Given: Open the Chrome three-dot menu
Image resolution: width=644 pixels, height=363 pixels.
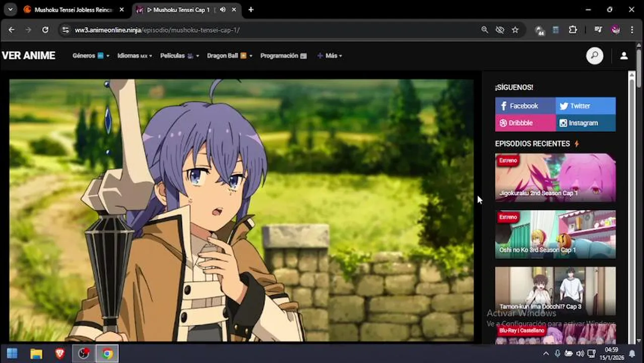Looking at the screenshot, I should pyautogui.click(x=632, y=30).
